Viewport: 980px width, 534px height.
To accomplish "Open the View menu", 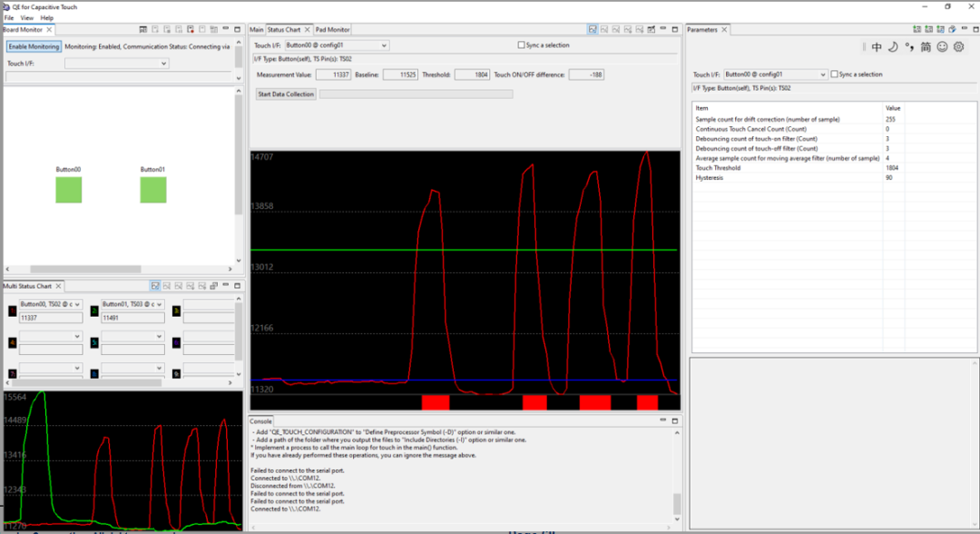I will coord(26,18).
